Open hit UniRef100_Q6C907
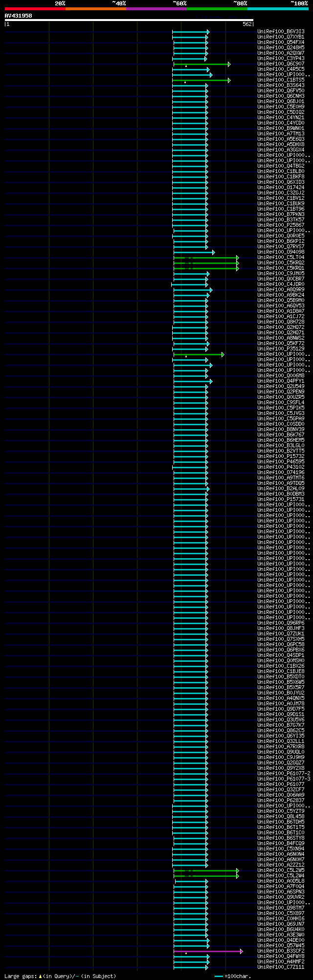Screen dimensions: 313x980 (x=281, y=64)
